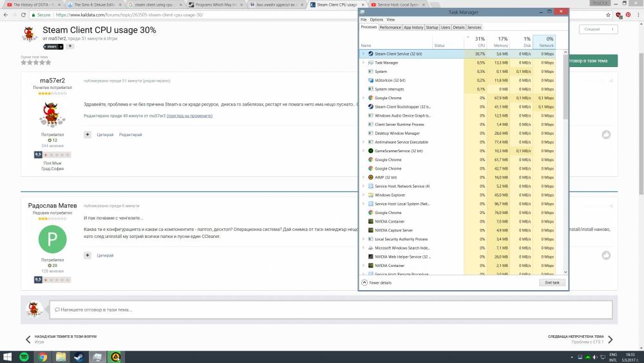Click green reply-to-topic button
This screenshot has height=363, width=644.
pos(593,61)
